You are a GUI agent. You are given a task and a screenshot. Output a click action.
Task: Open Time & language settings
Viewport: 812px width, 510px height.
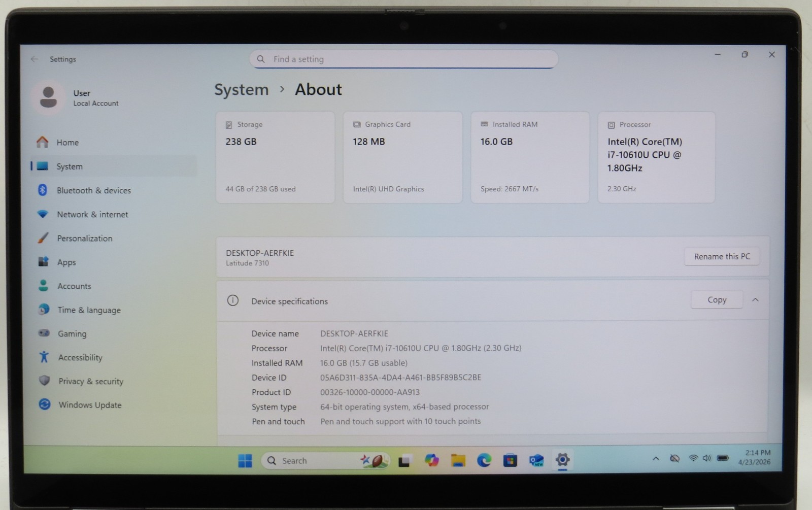click(114, 310)
